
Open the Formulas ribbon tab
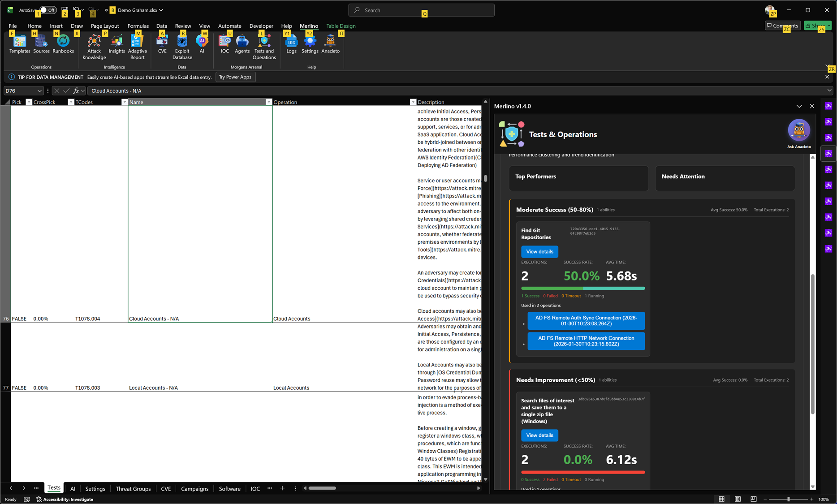point(138,26)
